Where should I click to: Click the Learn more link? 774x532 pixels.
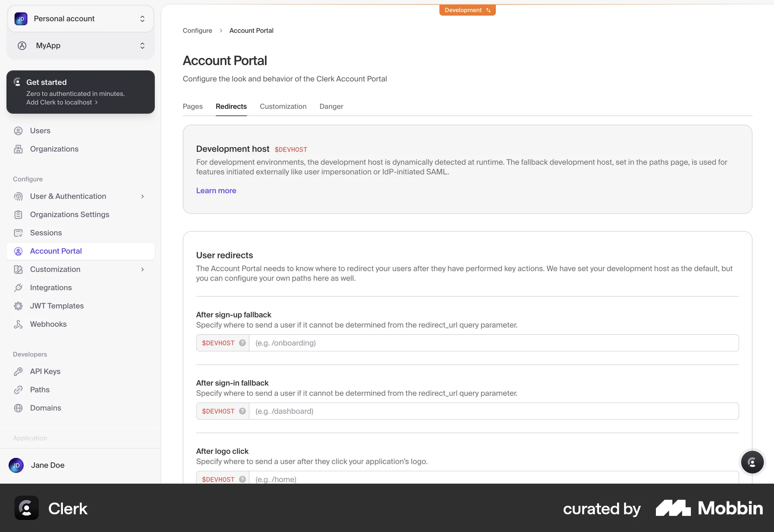pos(216,191)
